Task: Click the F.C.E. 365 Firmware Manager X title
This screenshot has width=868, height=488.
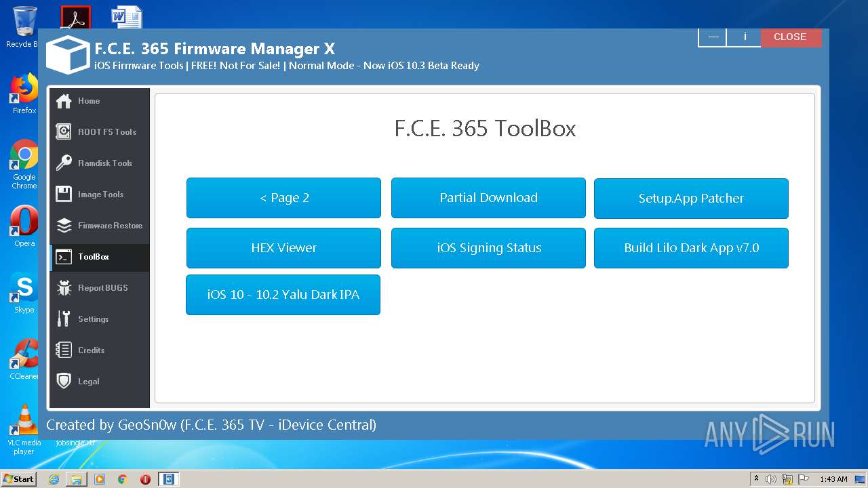Action: 214,49
